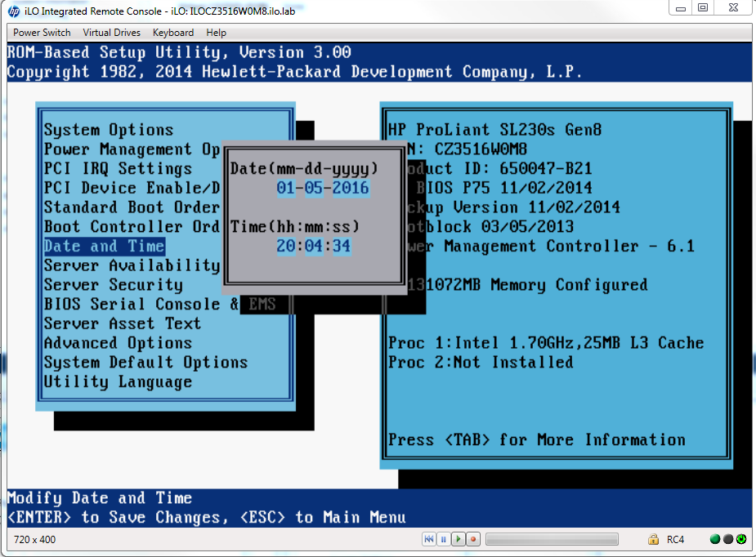Select Server Security entry
The image size is (756, 557).
click(114, 285)
